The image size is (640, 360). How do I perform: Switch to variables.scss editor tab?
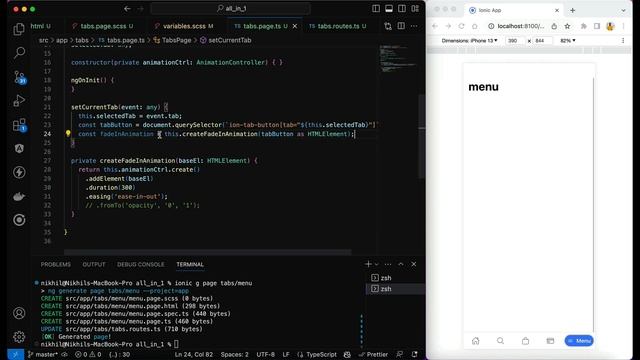click(184, 26)
